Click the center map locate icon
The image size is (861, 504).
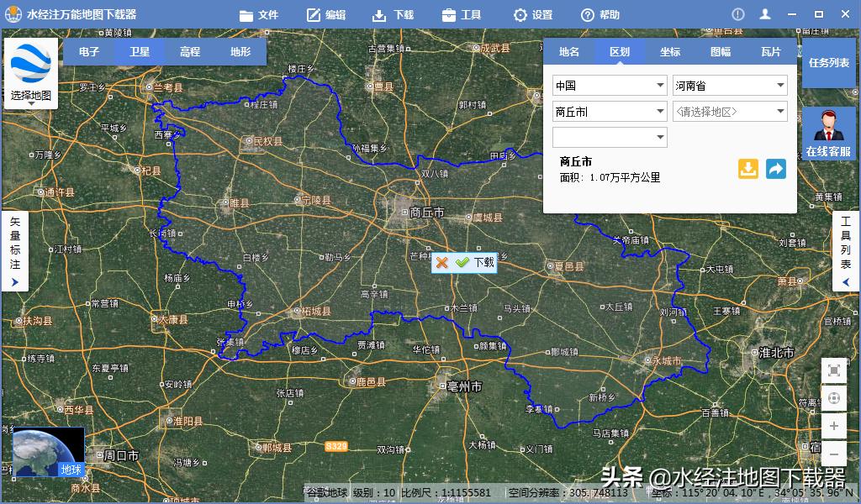pos(834,399)
